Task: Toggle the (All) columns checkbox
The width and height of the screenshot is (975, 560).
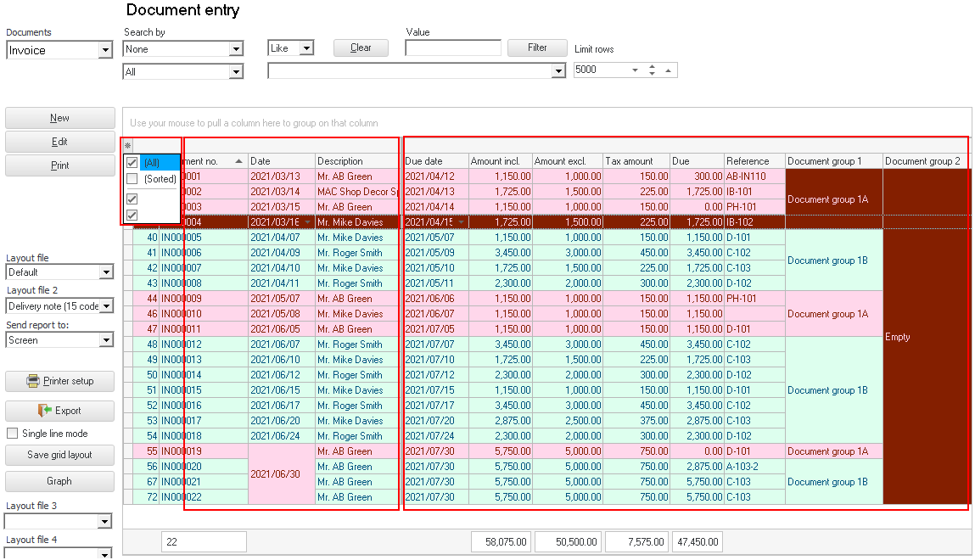Action: (x=132, y=162)
